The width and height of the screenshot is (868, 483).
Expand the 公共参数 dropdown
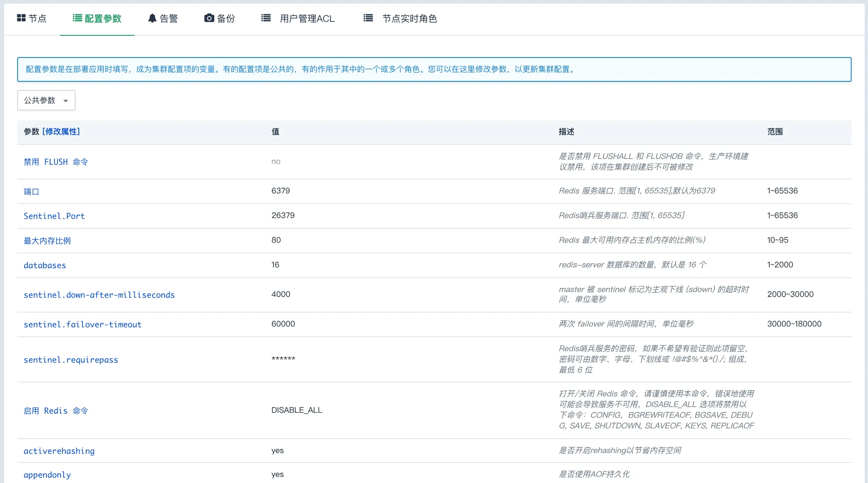[46, 100]
